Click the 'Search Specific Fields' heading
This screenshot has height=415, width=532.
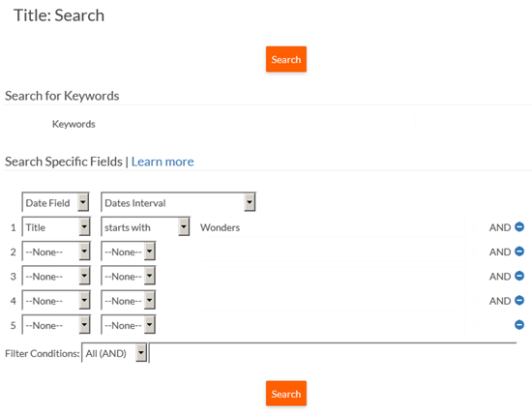coord(64,162)
